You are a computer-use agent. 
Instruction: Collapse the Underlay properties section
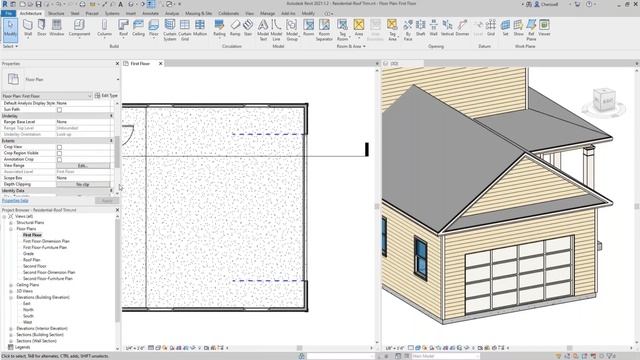point(111,116)
